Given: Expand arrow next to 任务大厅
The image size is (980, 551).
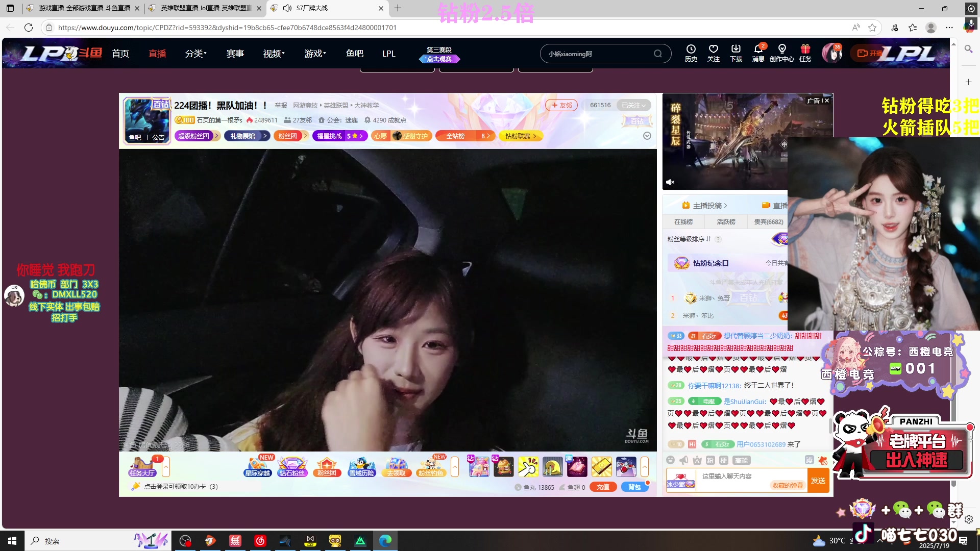Looking at the screenshot, I should 166,466.
